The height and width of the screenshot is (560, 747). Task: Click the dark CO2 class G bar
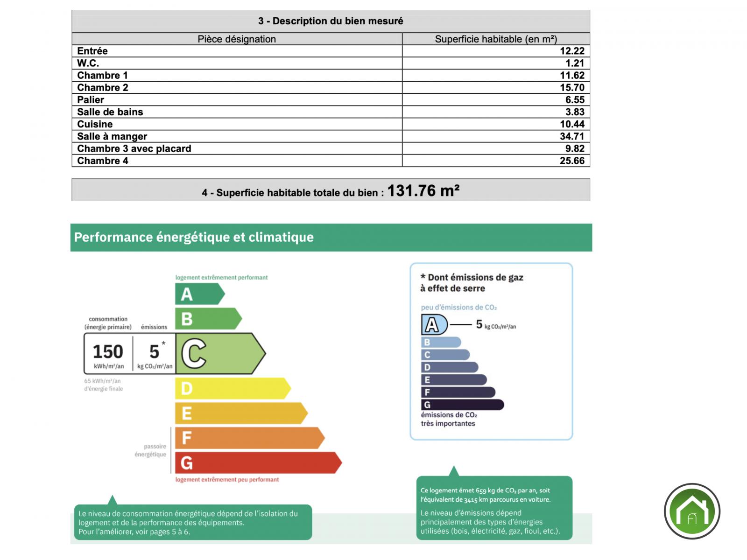(462, 405)
